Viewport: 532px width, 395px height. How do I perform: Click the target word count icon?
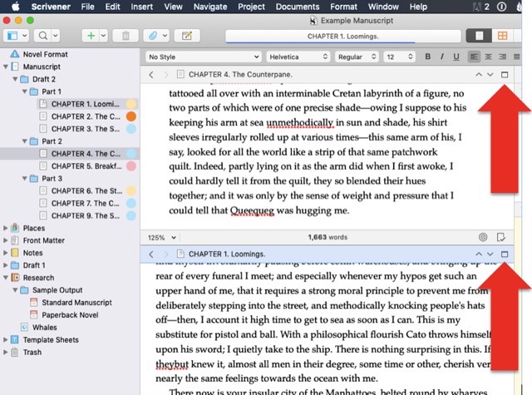483,237
